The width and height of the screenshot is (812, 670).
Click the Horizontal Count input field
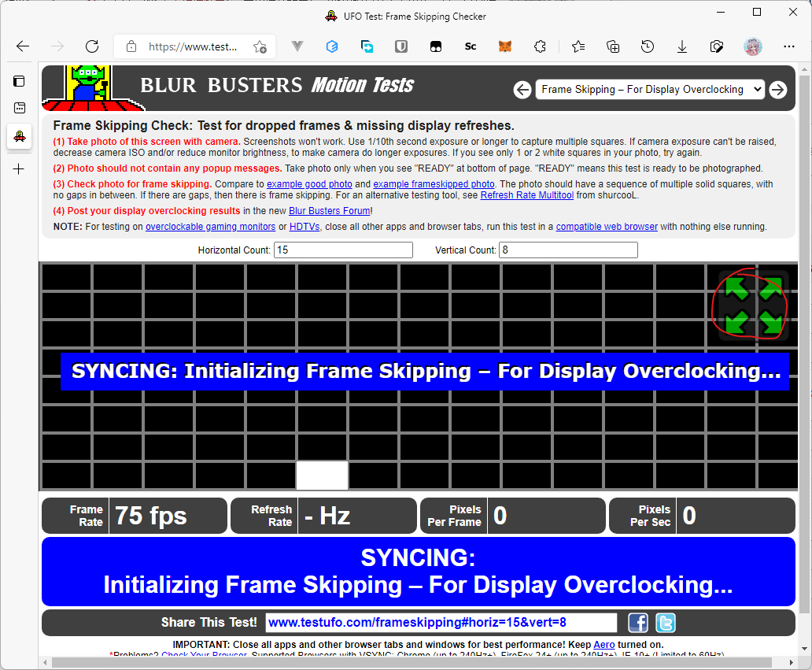pyautogui.click(x=343, y=250)
